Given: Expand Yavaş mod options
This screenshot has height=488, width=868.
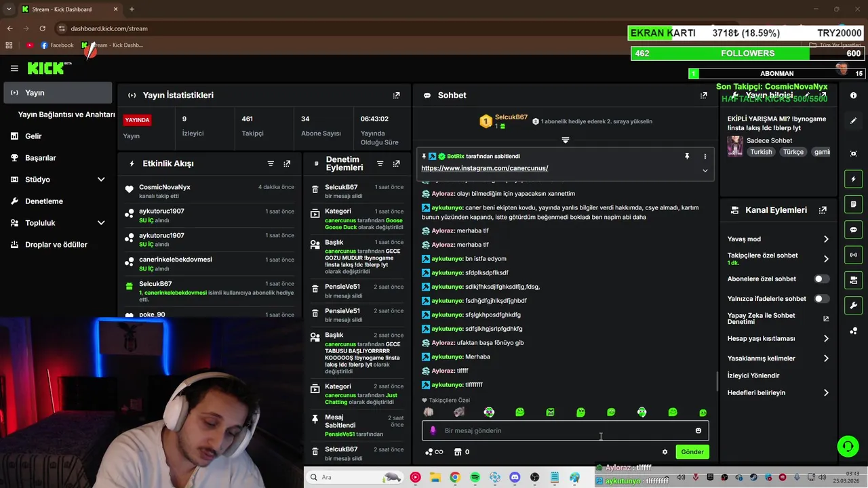Looking at the screenshot, I should 826,239.
